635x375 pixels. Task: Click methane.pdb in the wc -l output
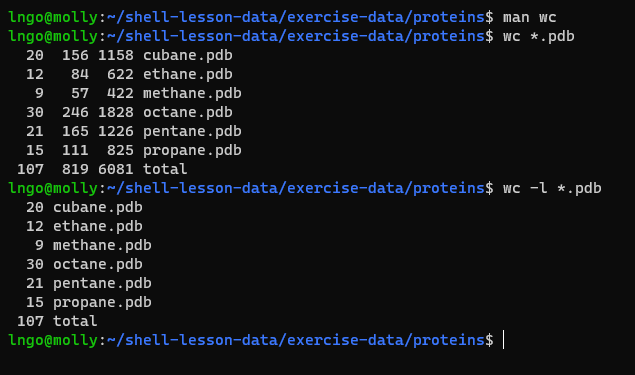coord(102,245)
